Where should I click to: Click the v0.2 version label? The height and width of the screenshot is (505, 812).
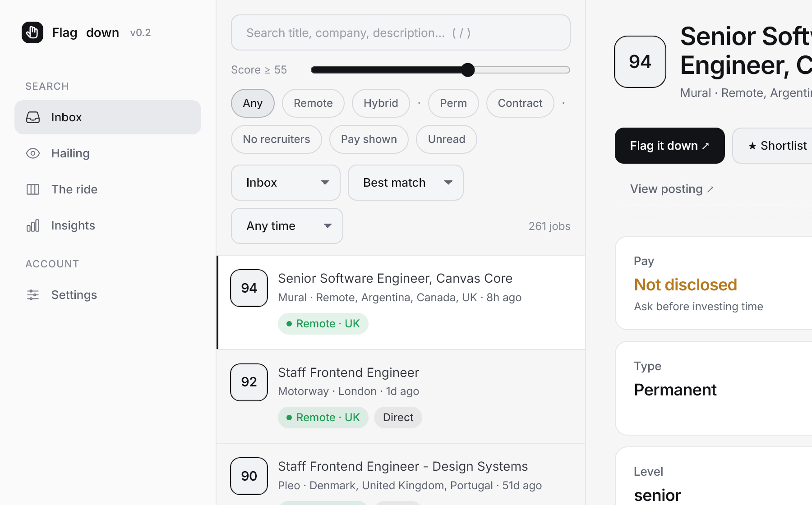pyautogui.click(x=140, y=32)
